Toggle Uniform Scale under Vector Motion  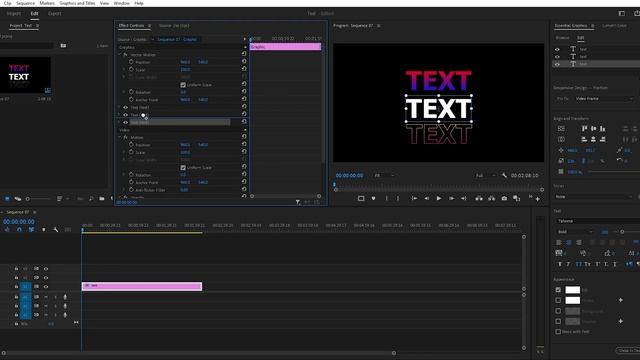click(x=183, y=85)
